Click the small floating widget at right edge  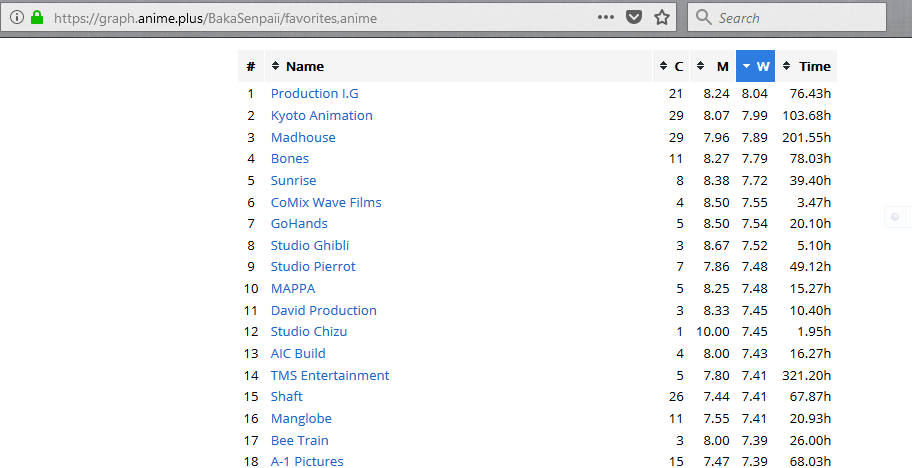tap(896, 217)
